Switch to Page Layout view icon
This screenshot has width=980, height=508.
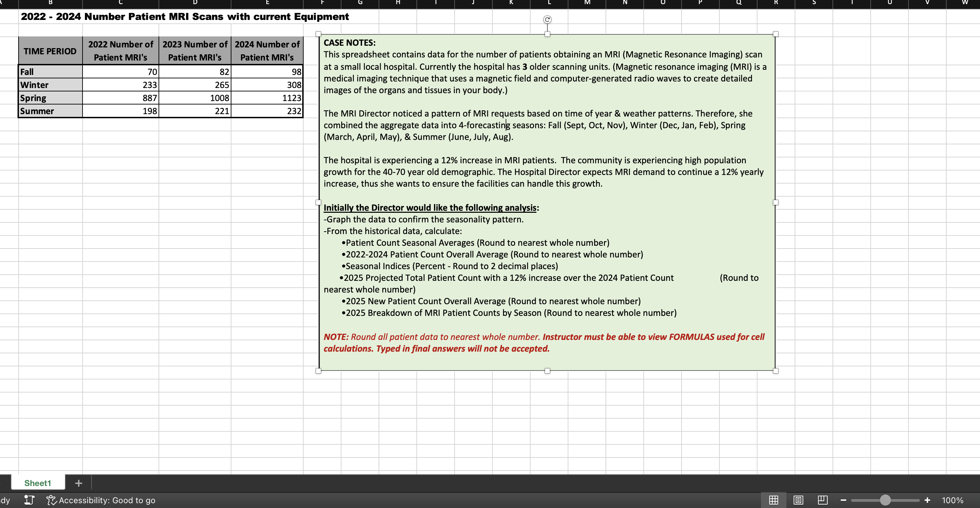(798, 500)
